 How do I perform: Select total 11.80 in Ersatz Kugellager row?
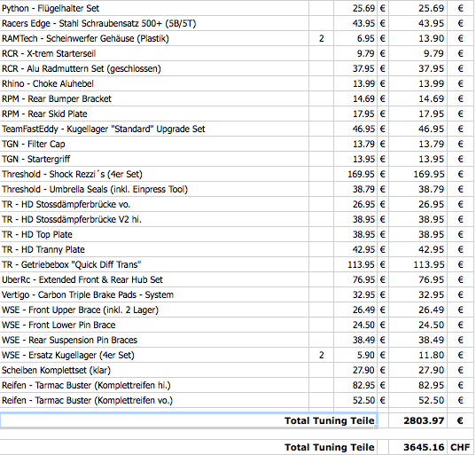pyautogui.click(x=418, y=355)
